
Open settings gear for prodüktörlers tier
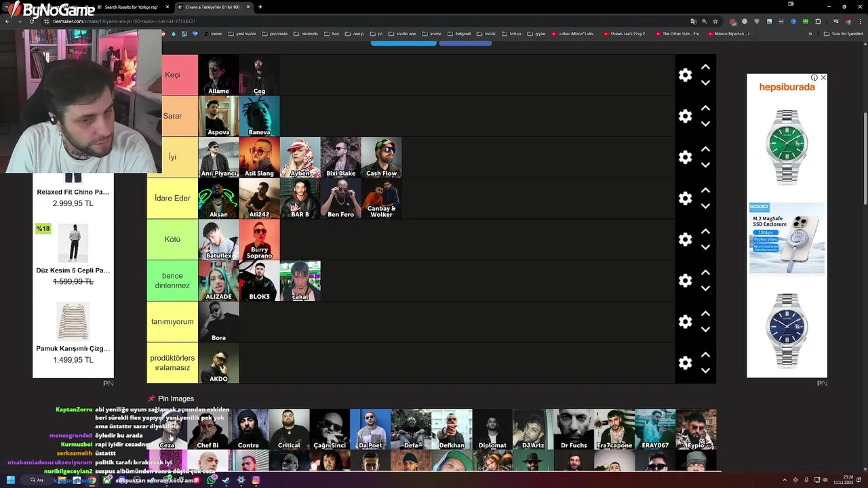(x=685, y=363)
